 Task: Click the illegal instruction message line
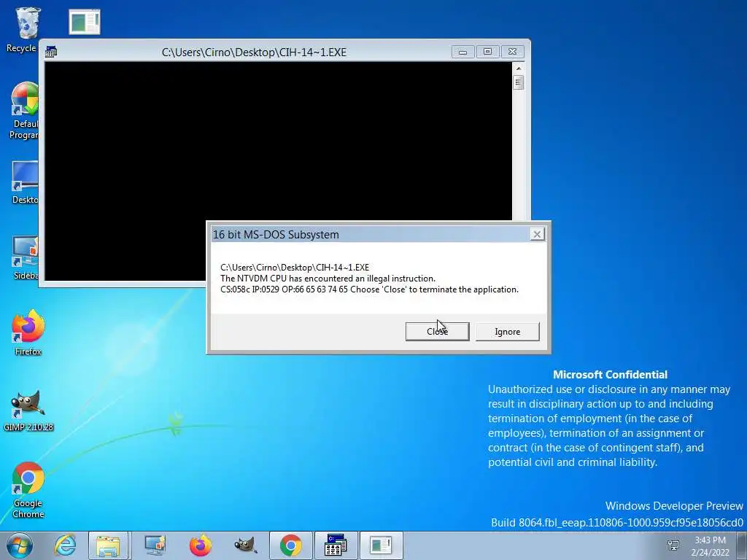pos(328,279)
